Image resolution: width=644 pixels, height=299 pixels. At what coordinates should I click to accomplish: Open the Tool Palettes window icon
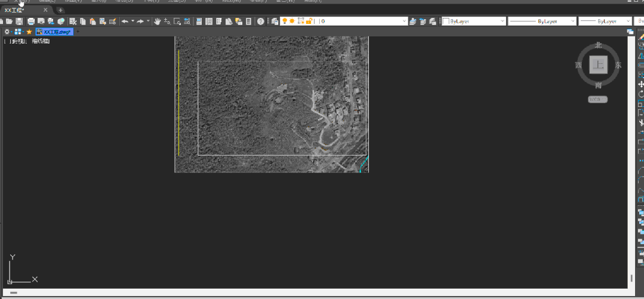(x=218, y=21)
